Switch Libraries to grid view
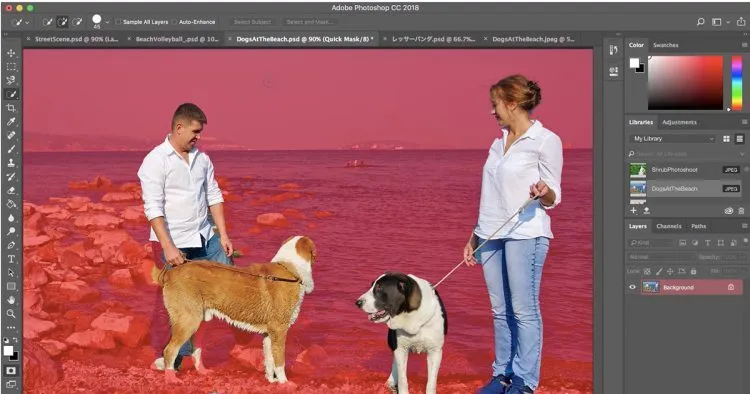Screen dimensions: 750x394 pos(726,139)
